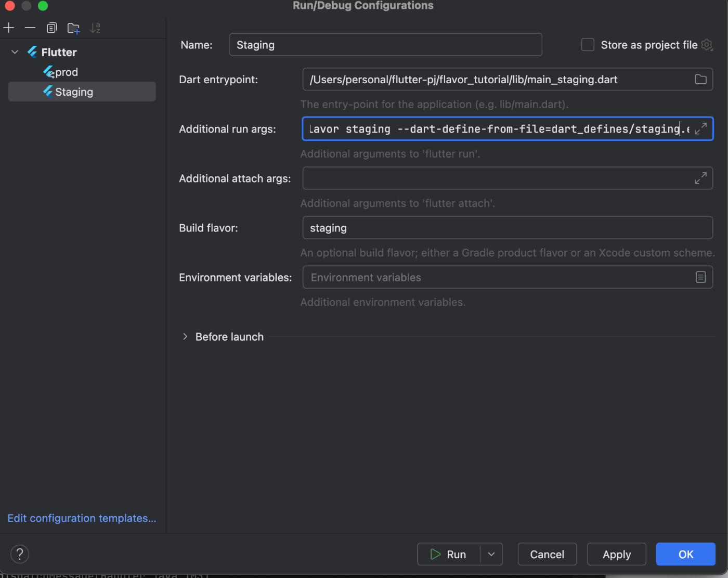Run the Staging configuration
This screenshot has height=578, width=728.
(449, 554)
